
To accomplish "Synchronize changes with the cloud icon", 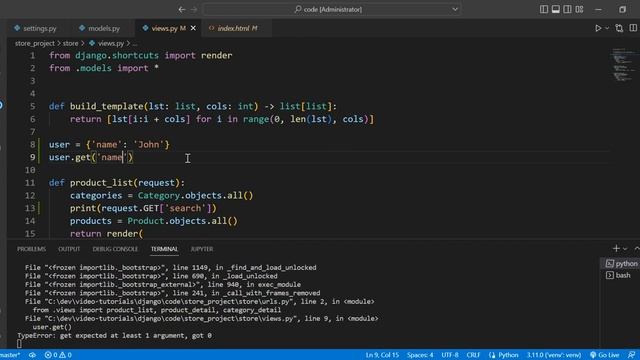I will [32, 355].
